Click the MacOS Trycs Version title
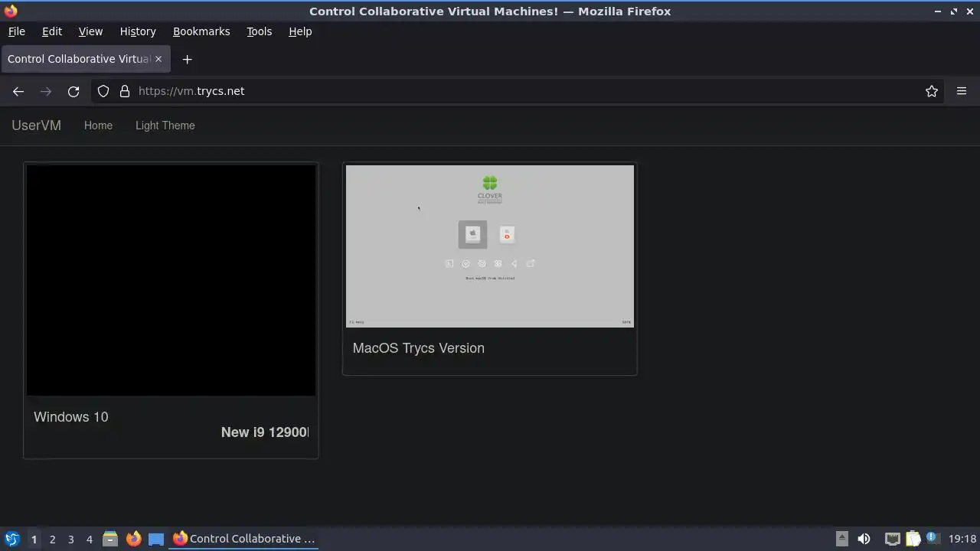 pyautogui.click(x=419, y=348)
